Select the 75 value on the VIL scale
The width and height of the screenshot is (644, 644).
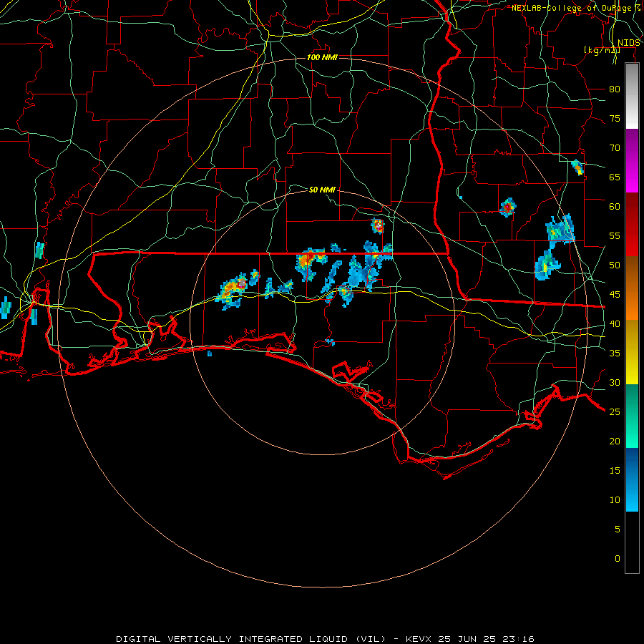click(x=615, y=118)
